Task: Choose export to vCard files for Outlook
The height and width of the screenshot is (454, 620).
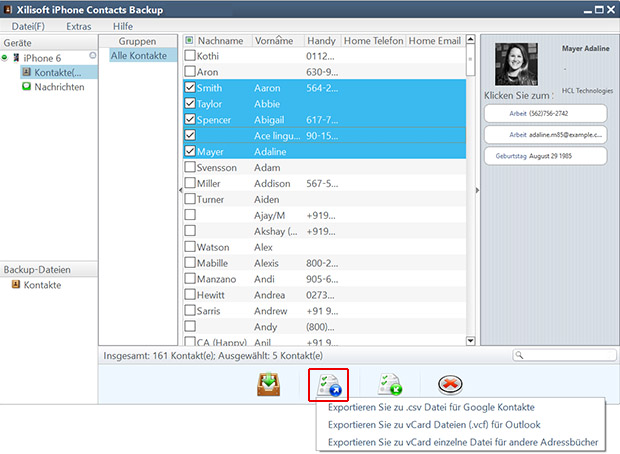Action: 434,424
